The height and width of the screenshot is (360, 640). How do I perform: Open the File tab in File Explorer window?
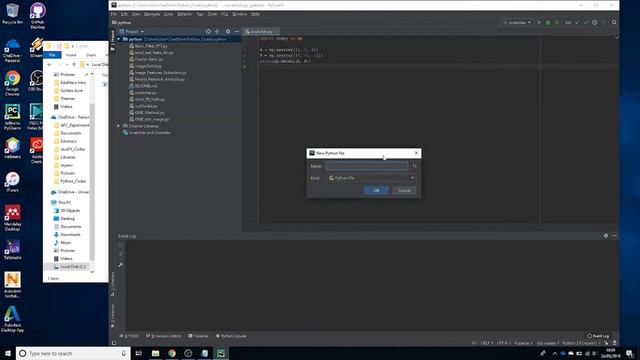(52, 55)
